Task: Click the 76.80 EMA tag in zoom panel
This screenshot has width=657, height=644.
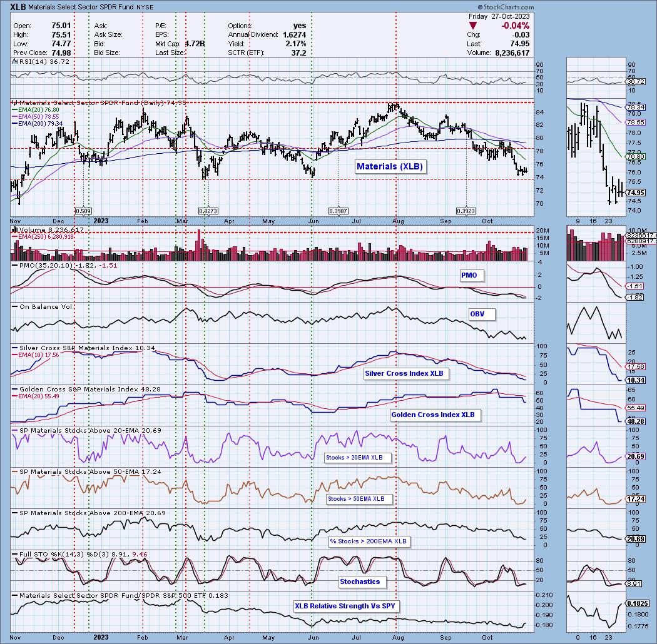Action: tap(636, 156)
